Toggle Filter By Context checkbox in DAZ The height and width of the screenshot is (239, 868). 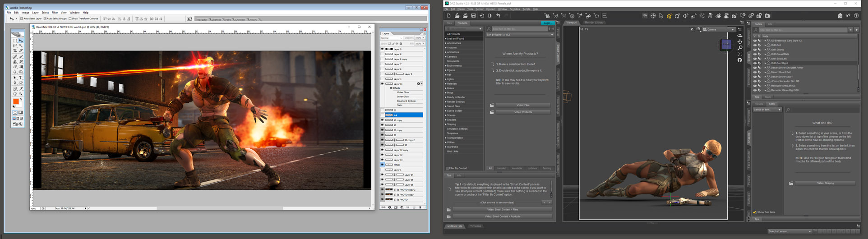tap(448, 168)
